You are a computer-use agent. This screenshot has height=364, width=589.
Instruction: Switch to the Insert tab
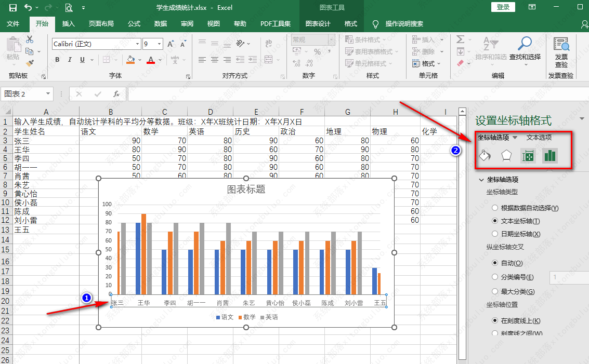click(x=69, y=24)
